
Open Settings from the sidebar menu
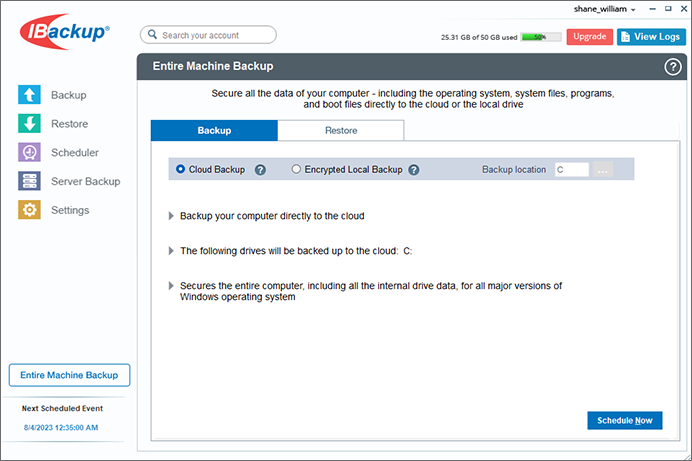[70, 210]
